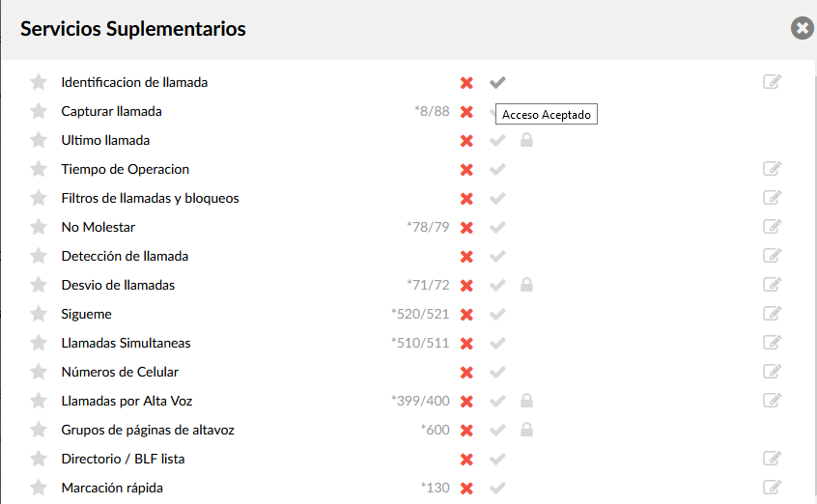Click red X on Grupos de páginas de altavoz
817x504 pixels.
point(466,430)
